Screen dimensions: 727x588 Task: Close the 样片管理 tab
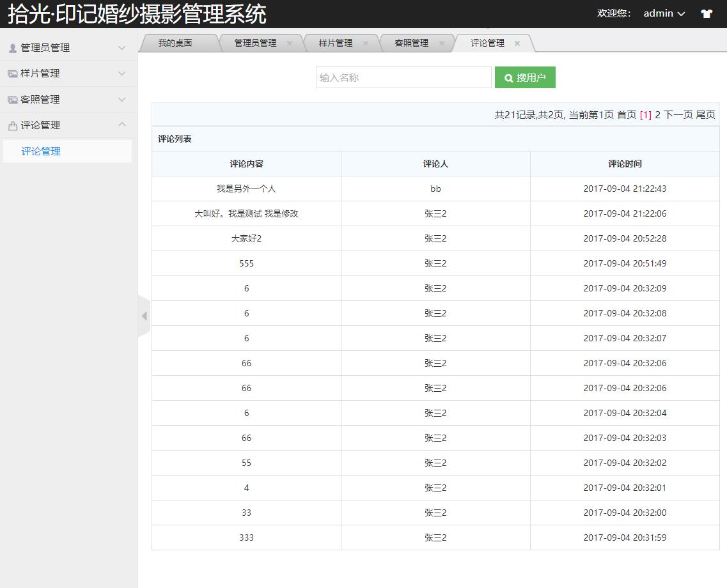click(x=365, y=43)
